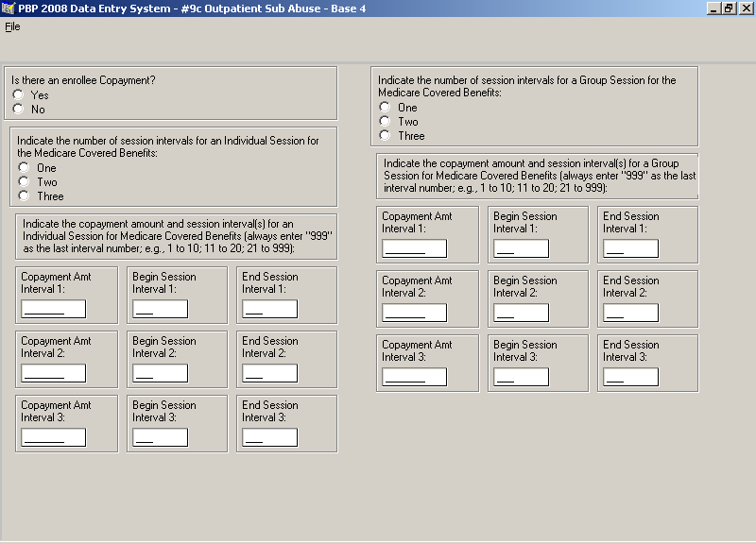This screenshot has width=756, height=544.
Task: Choose Three for Group Session intervals
Action: point(385,135)
